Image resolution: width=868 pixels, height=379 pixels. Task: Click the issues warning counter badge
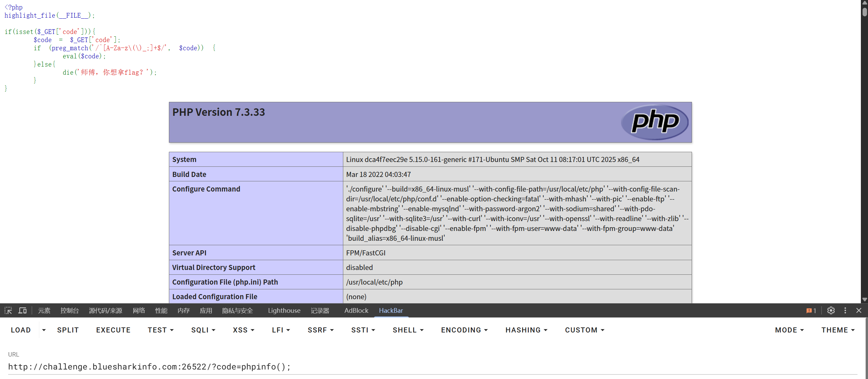(811, 310)
